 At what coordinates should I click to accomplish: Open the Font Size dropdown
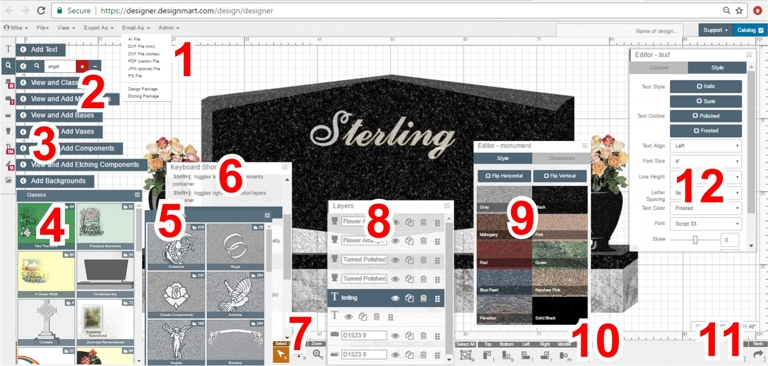click(x=705, y=161)
